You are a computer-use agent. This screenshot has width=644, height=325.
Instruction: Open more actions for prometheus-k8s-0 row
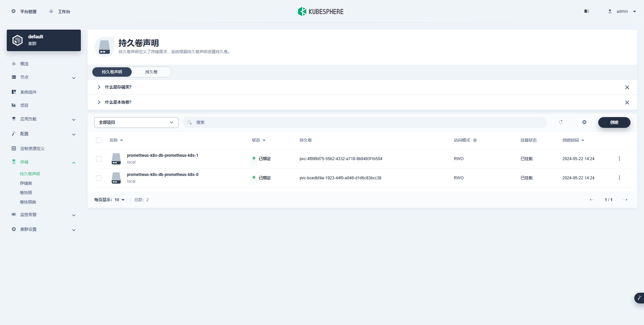pyautogui.click(x=619, y=178)
